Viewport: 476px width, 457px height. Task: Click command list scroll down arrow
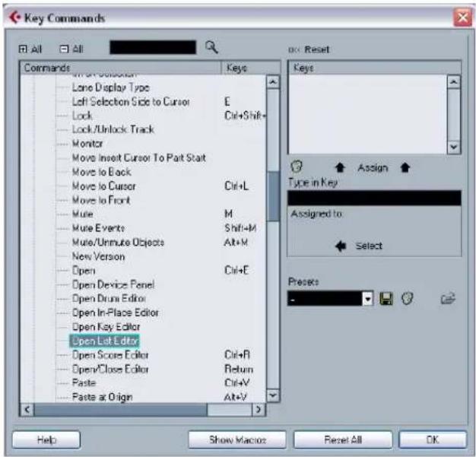pyautogui.click(x=273, y=395)
